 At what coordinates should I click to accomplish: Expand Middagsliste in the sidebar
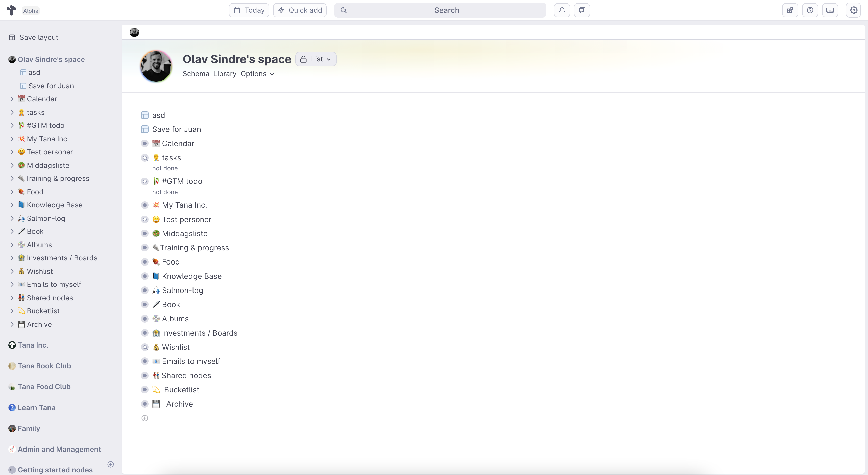coord(12,165)
